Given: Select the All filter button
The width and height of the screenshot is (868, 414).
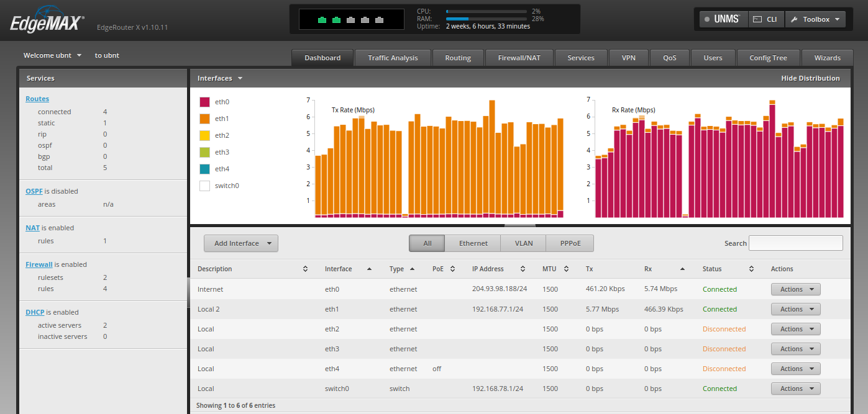Looking at the screenshot, I should [x=427, y=243].
